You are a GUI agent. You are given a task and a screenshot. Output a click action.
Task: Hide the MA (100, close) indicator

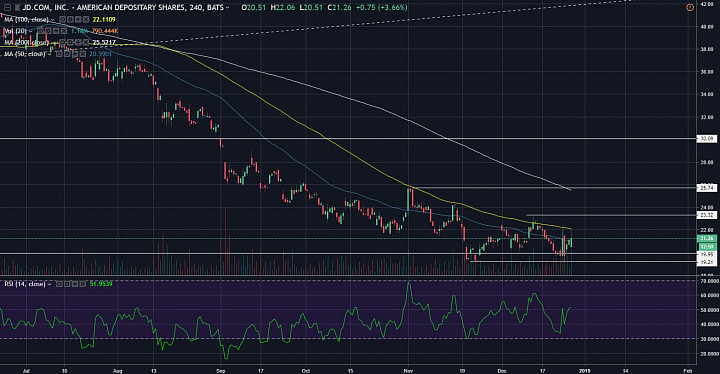(62, 20)
